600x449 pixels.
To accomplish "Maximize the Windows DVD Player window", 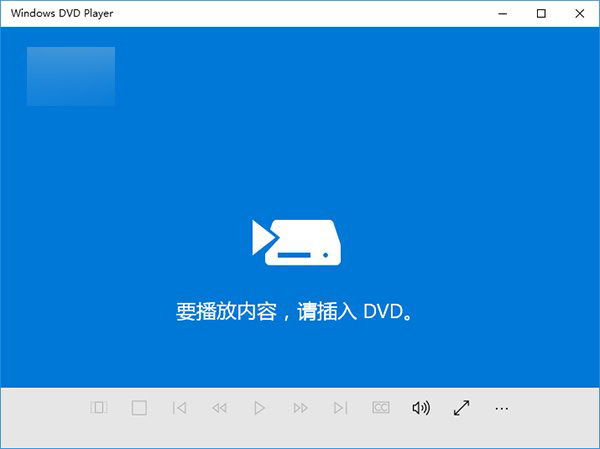I will coord(541,14).
